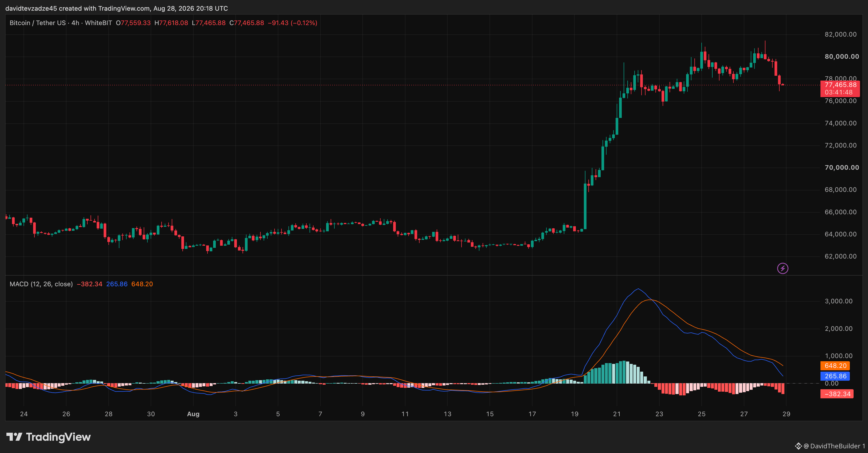Click the 3,000.00 MACD axis label

(838, 301)
